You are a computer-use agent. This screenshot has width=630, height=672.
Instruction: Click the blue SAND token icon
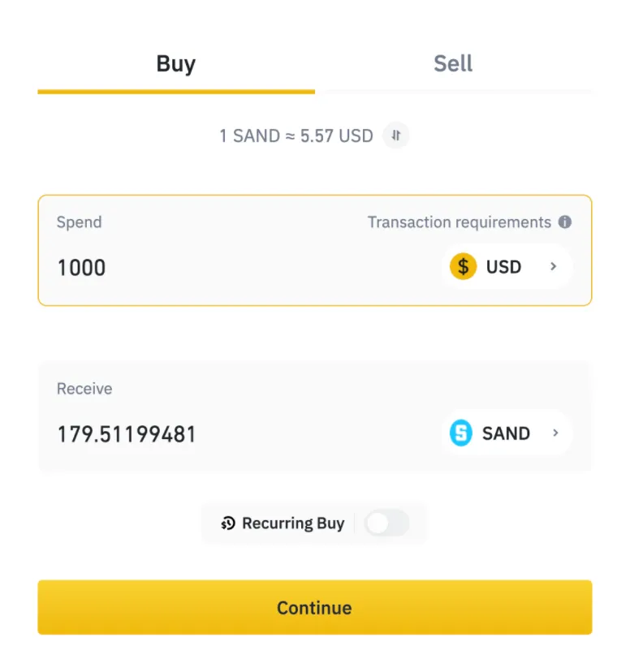tap(460, 433)
